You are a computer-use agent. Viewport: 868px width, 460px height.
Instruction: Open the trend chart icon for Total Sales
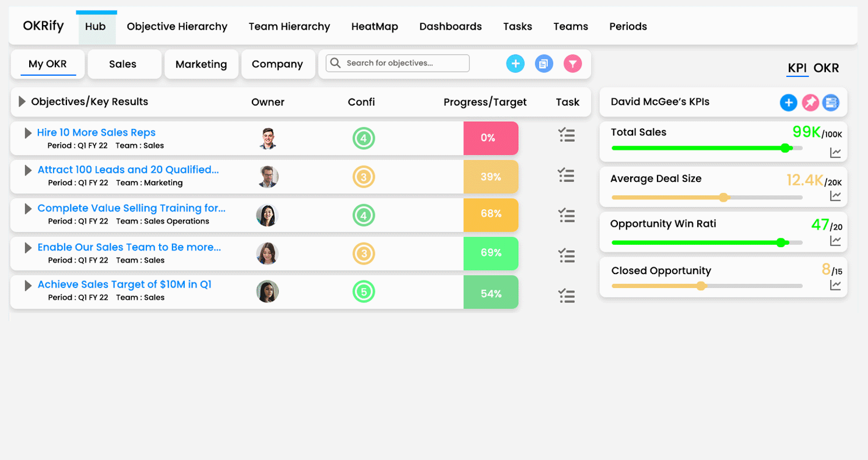point(837,152)
